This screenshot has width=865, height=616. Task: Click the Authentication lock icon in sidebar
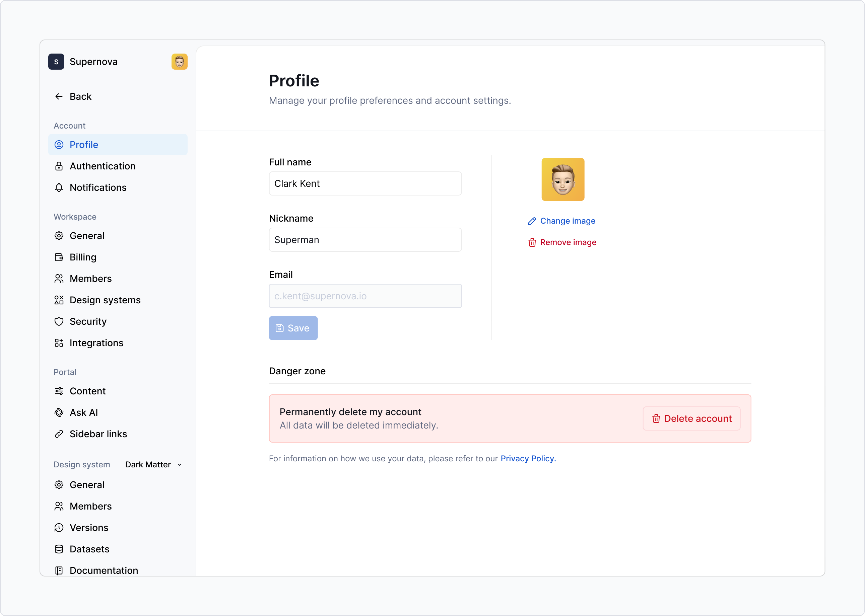click(x=59, y=166)
